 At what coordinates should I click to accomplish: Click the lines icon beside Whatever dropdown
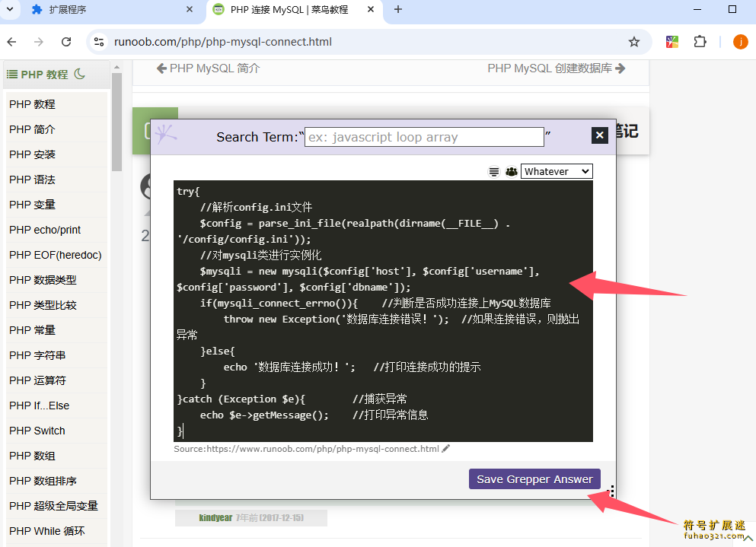pos(493,172)
